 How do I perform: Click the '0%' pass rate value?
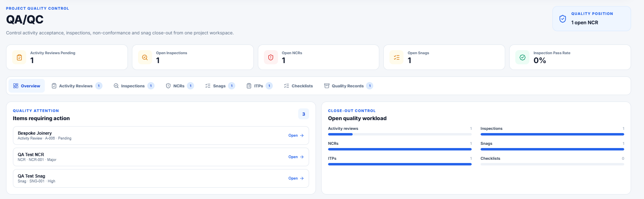tap(540, 61)
